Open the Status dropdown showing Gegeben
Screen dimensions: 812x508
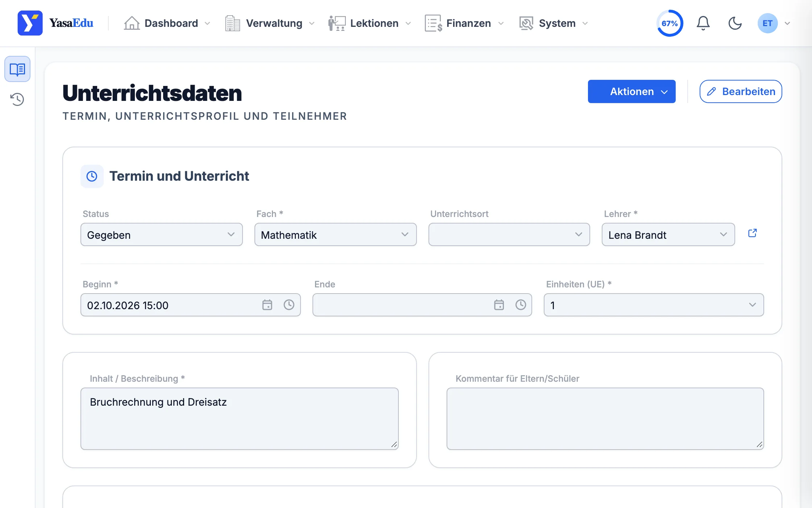[162, 234]
